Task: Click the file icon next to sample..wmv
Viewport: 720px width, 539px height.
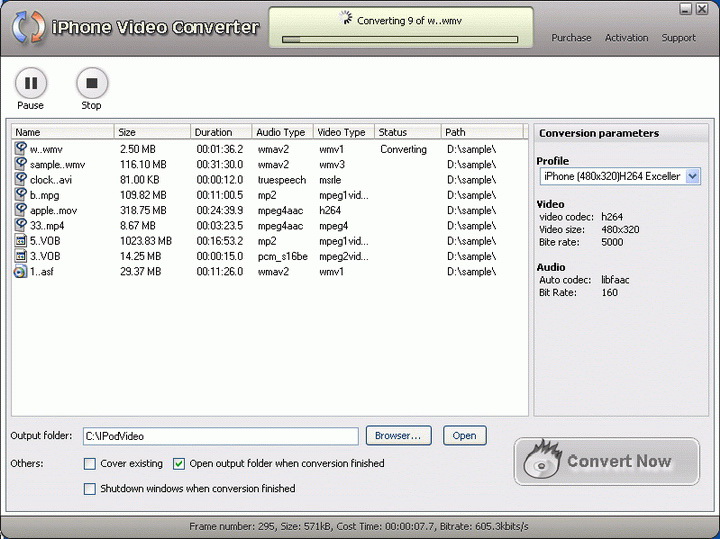Action: [20, 164]
